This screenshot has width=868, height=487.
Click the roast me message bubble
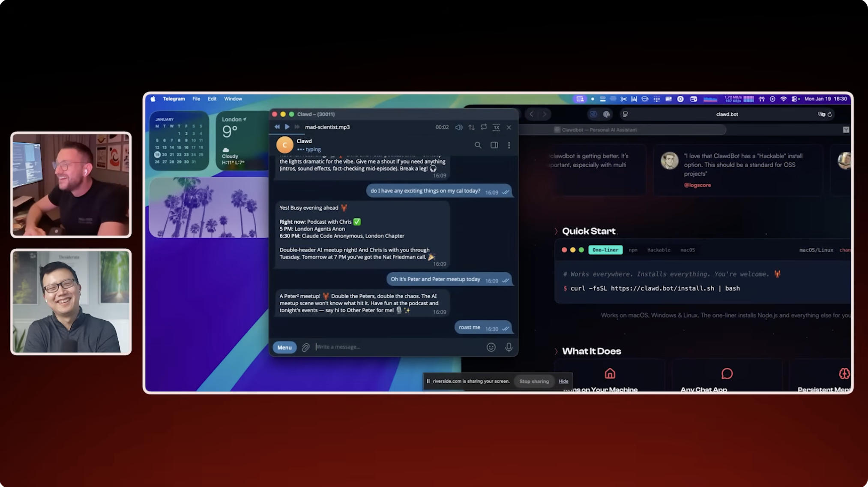(483, 328)
